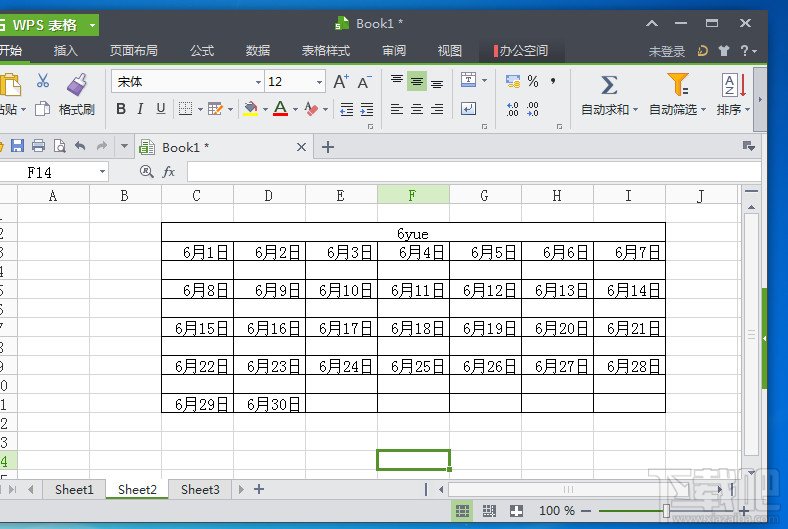The height and width of the screenshot is (529, 788).
Task: Click the AutoSum sigma icon
Action: (x=609, y=85)
